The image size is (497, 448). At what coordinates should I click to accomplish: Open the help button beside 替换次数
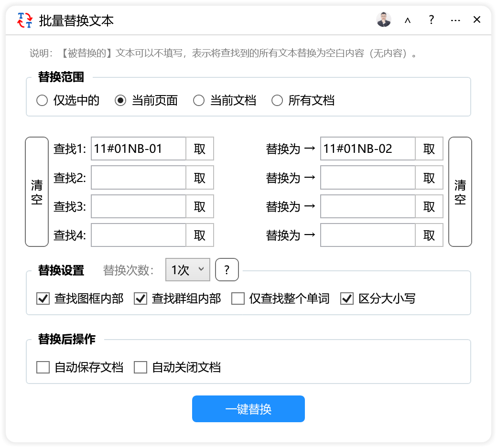click(227, 270)
